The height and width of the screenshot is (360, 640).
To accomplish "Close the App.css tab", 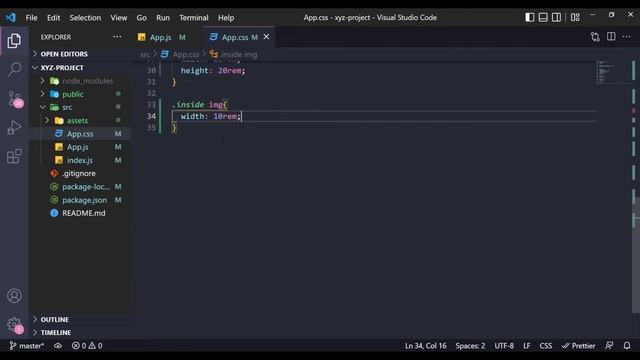I will (267, 37).
